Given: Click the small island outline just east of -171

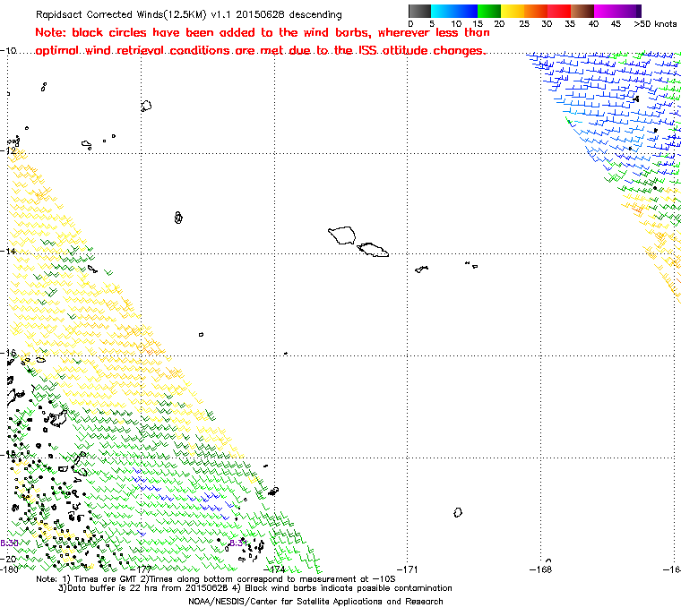Looking at the screenshot, I should [422, 269].
